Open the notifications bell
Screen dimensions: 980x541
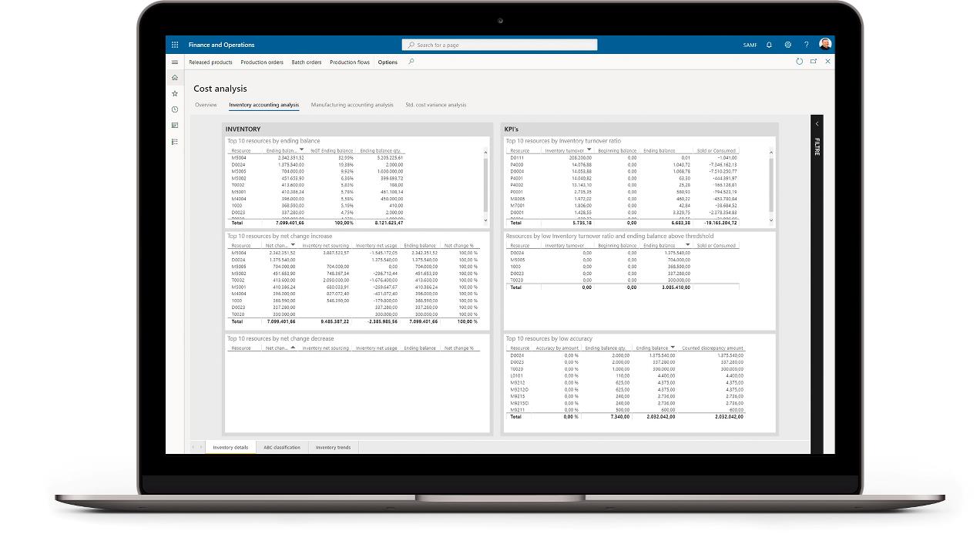click(769, 45)
